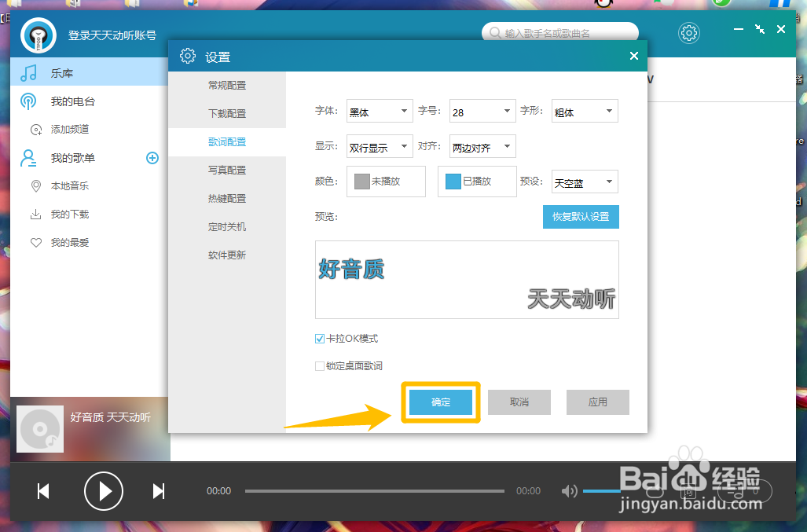This screenshot has height=532, width=807.
Task: Add a new playlist with the plus icon
Action: tap(152, 158)
